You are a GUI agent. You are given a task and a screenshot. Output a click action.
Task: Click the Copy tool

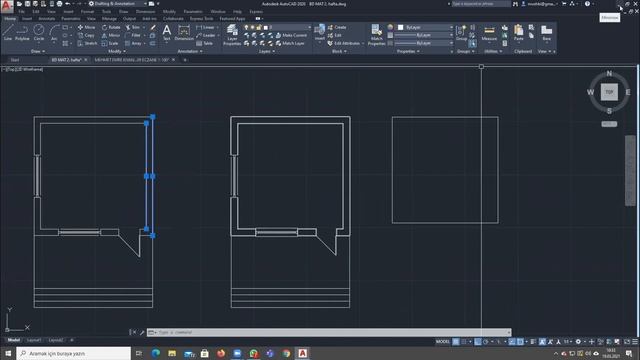click(x=86, y=36)
